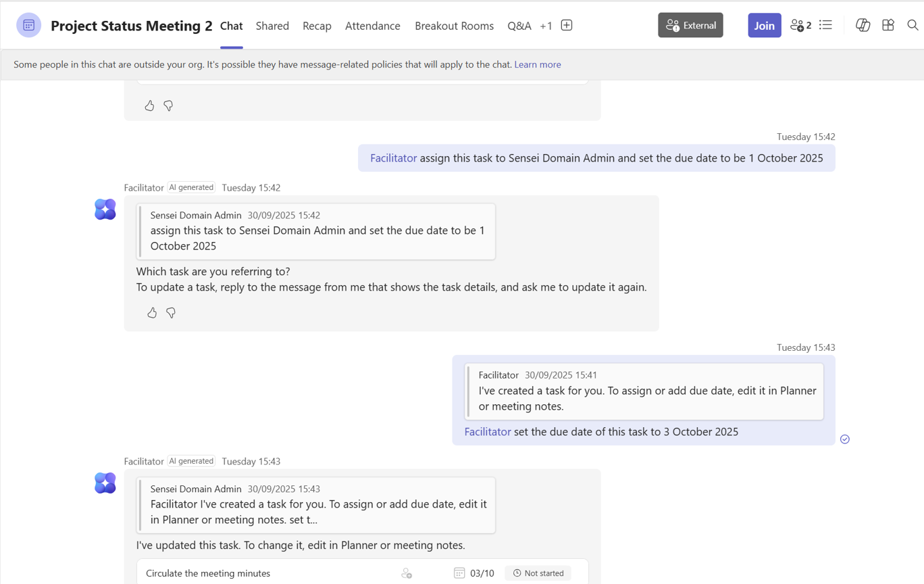The image size is (924, 584).
Task: Open the meeting details list icon
Action: coord(825,26)
